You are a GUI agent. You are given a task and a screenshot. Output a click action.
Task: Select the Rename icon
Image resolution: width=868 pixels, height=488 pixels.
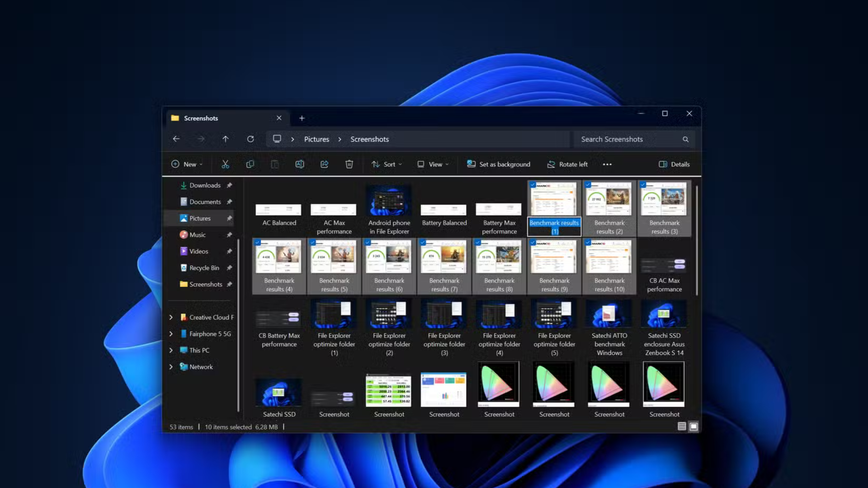300,164
